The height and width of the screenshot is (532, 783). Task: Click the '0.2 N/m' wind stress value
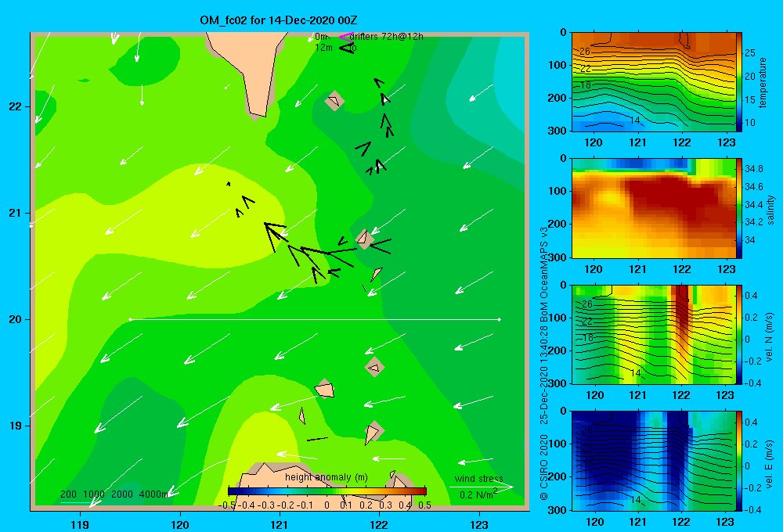point(476,495)
